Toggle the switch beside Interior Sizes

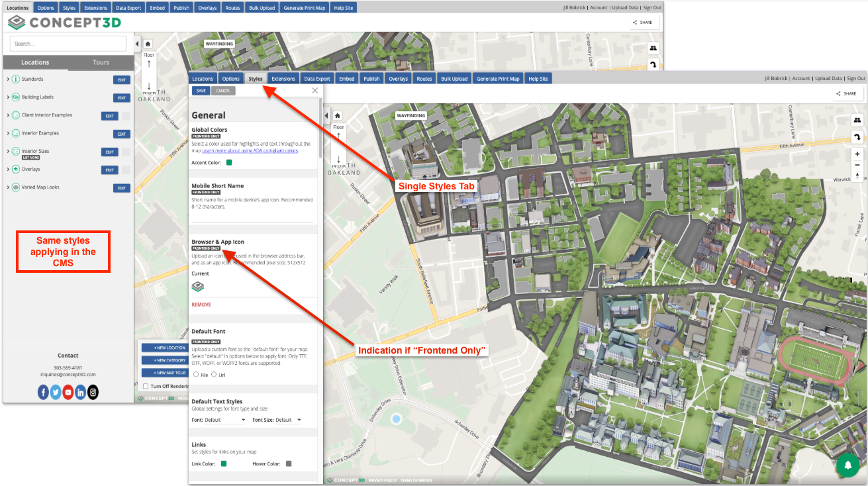(126, 152)
